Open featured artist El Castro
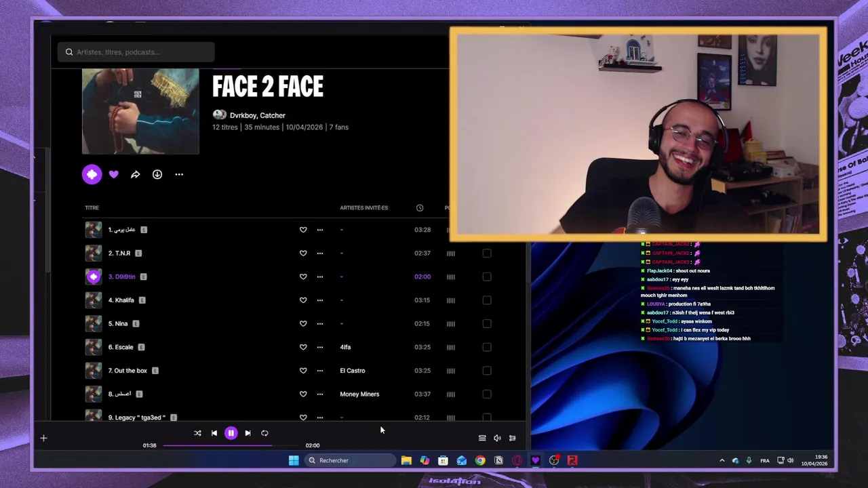This screenshot has width=868, height=488. tap(353, 371)
